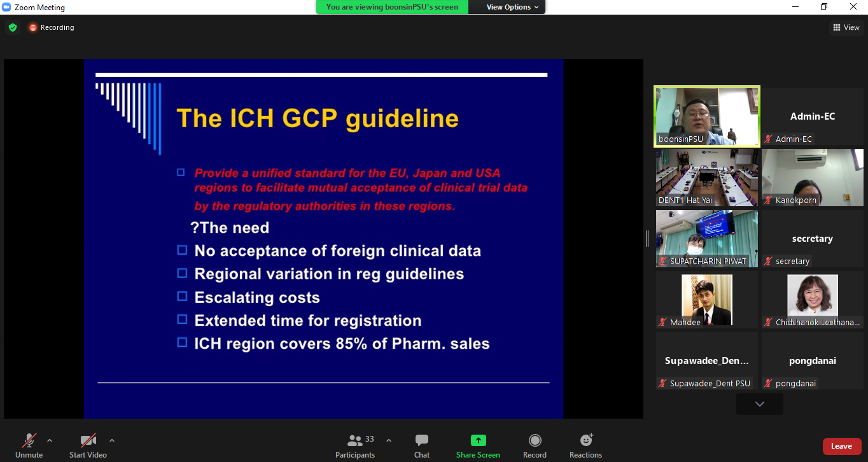Select Kanokporn's video tile
The height and width of the screenshot is (462, 868).
(x=813, y=178)
